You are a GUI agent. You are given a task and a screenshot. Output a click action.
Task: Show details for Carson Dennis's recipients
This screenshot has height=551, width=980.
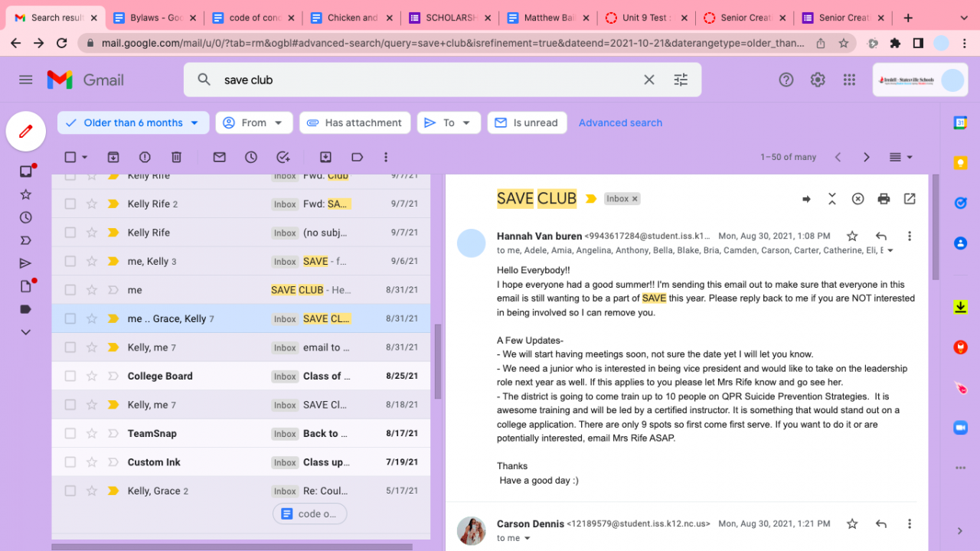pos(528,538)
